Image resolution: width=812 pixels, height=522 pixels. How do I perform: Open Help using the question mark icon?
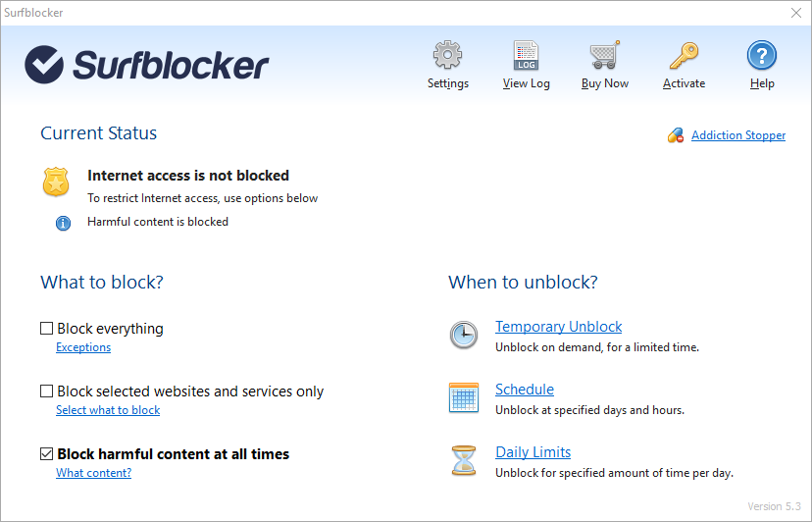762,56
